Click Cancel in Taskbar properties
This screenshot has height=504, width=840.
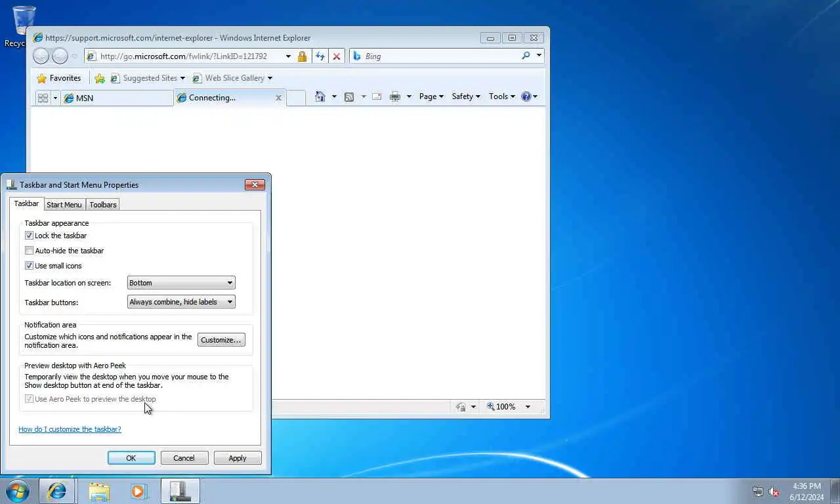[x=184, y=458]
